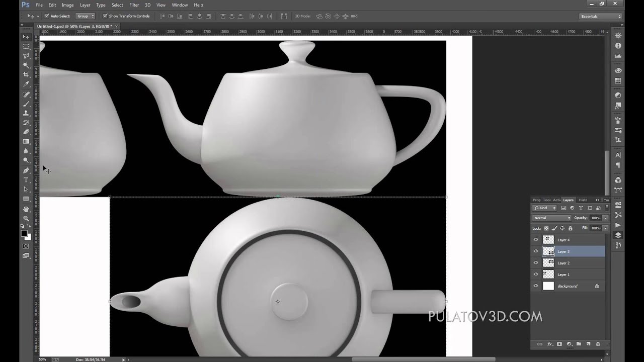The height and width of the screenshot is (362, 644).
Task: Select the Hand tool
Action: 26,209
